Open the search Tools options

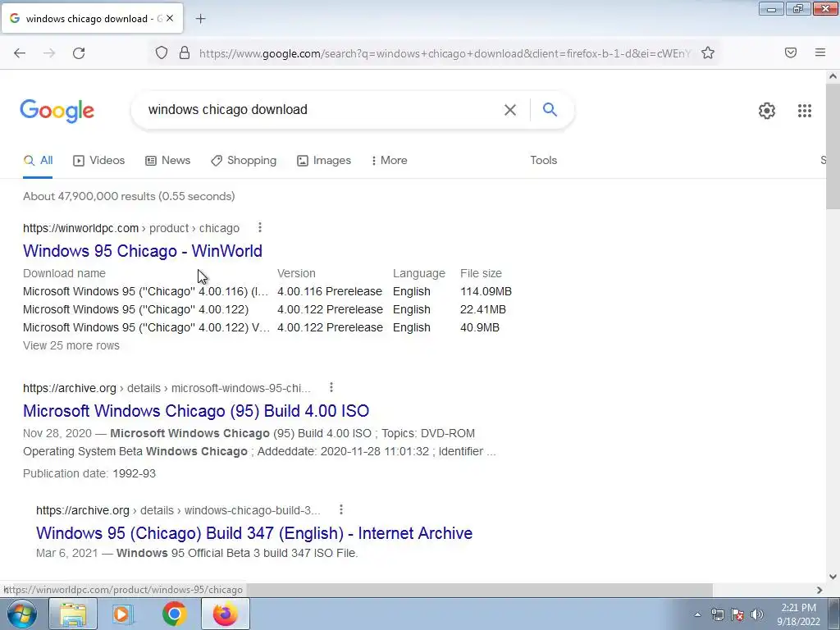(544, 160)
